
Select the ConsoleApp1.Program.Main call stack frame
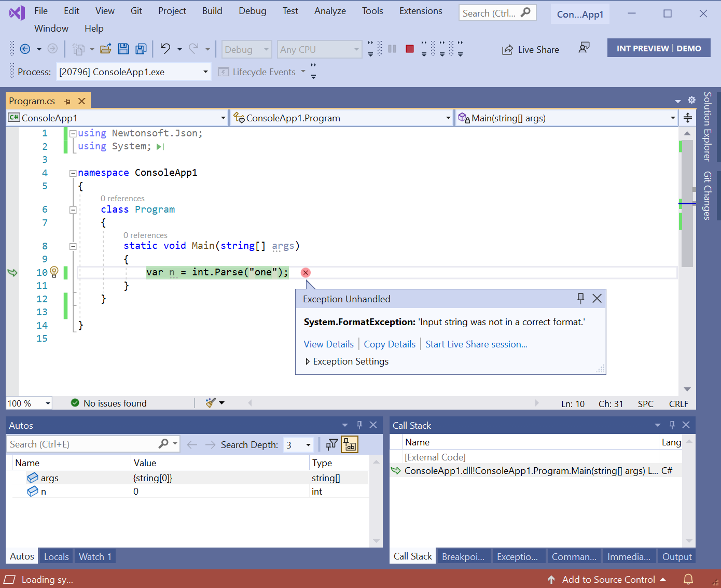click(536, 471)
